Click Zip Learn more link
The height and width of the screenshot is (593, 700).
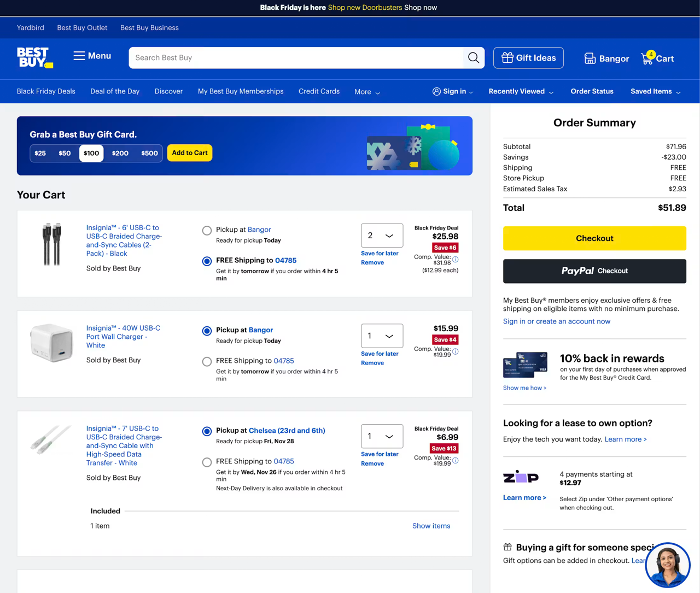524,498
